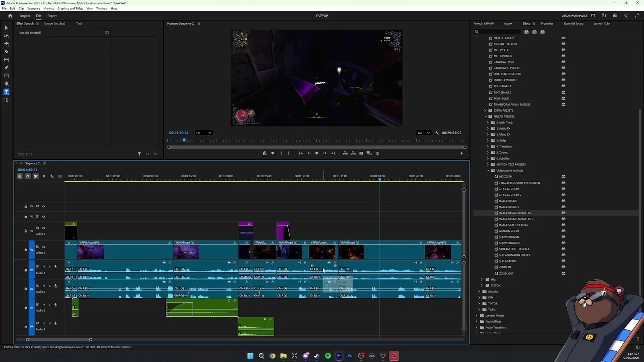Screen dimensions: 644x362
Task: Toggle Linked Selection in timeline
Action: pos(35,176)
